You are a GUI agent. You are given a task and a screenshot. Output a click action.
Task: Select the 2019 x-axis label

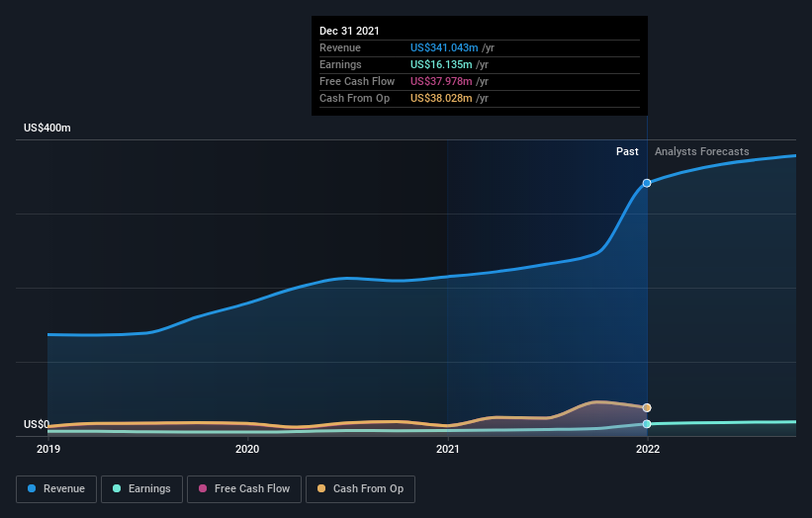tap(48, 449)
